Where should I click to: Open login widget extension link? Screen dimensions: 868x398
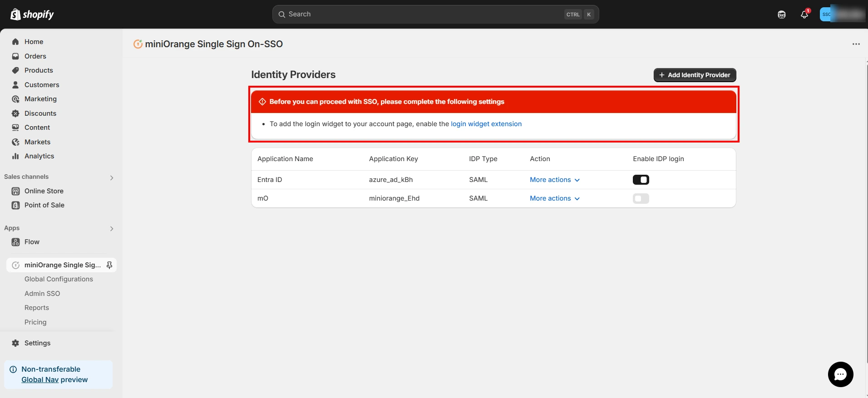coord(486,124)
